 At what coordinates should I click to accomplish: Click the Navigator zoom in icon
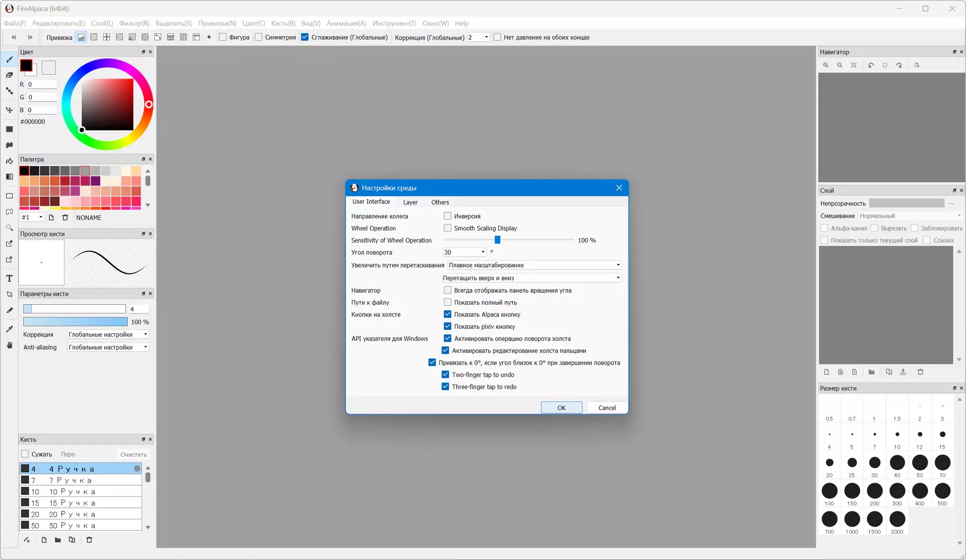pos(825,65)
